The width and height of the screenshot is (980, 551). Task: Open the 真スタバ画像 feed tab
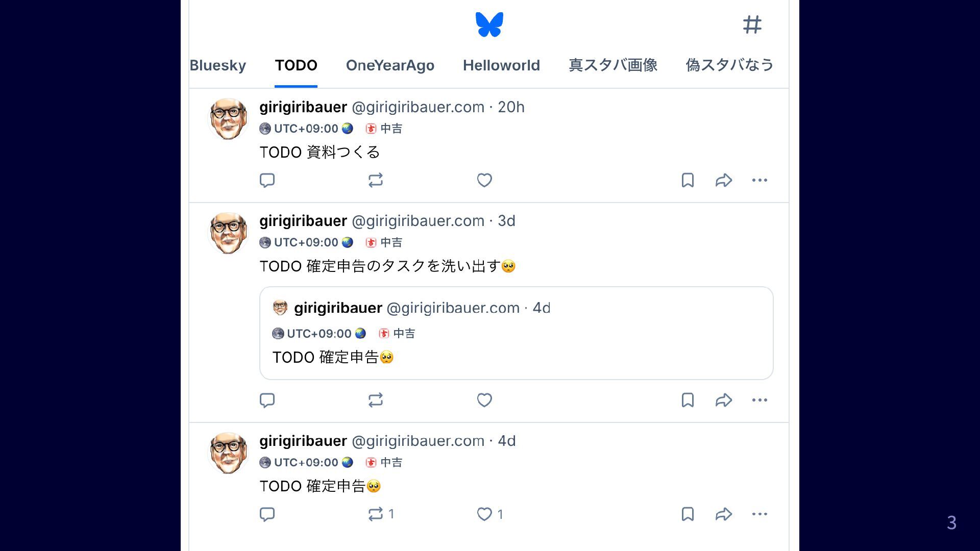pos(613,65)
